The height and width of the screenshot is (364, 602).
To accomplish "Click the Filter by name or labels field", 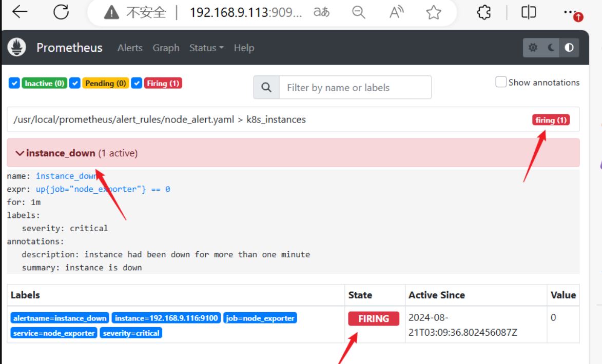I will pos(355,88).
